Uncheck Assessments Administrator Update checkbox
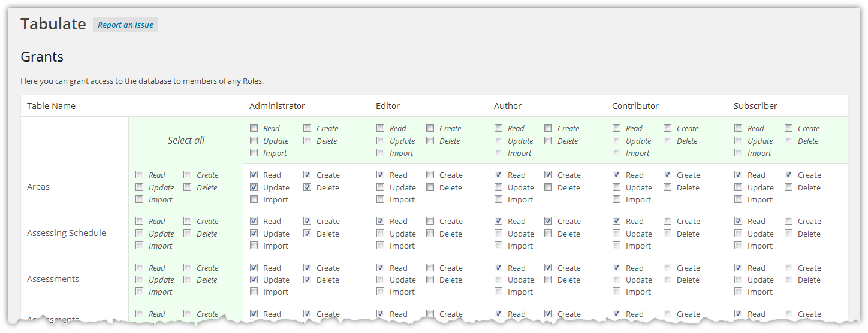Viewport: 868px width, 333px height. 254,280
